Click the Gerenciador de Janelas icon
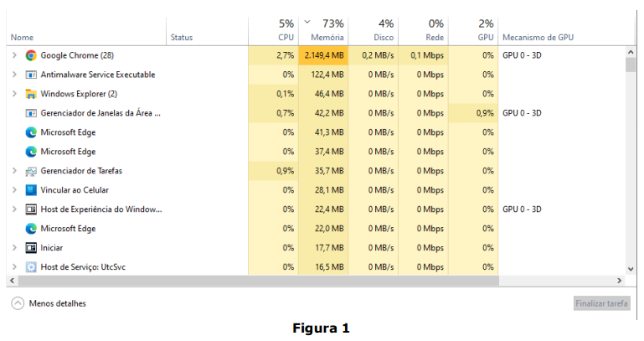Image resolution: width=644 pixels, height=341 pixels. tap(31, 113)
